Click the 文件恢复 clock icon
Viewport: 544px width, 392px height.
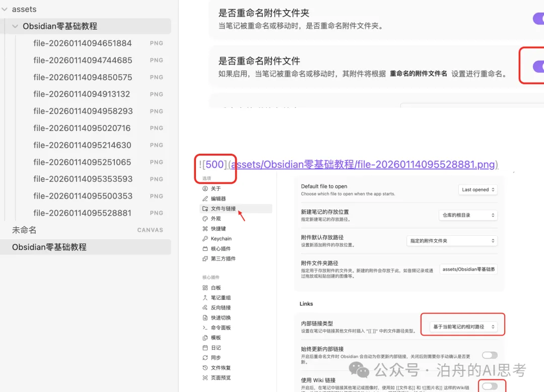tap(205, 368)
